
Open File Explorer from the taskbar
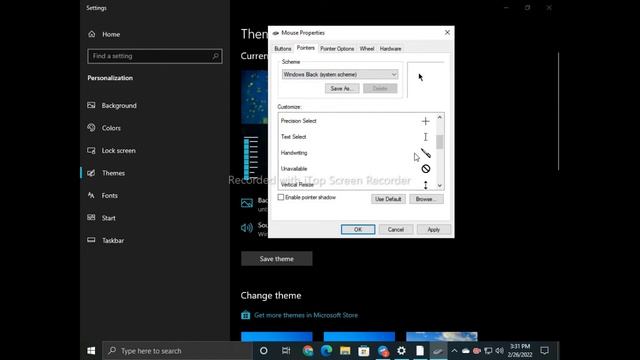pos(345,351)
